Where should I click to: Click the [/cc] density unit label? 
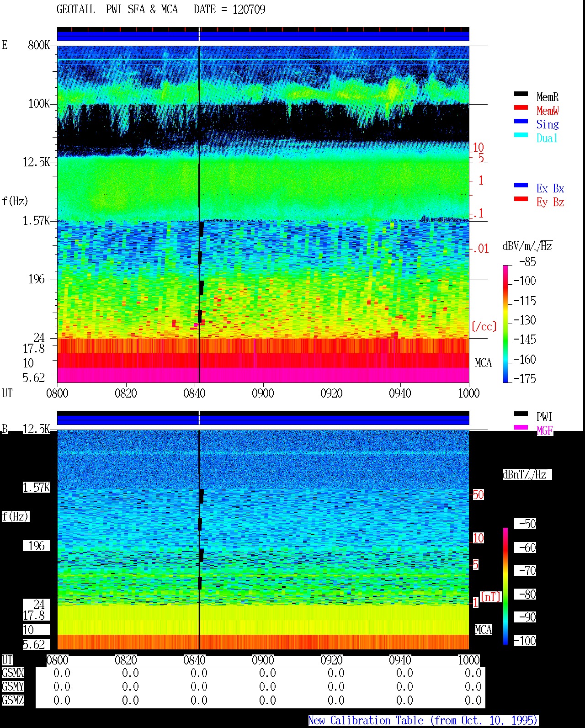coord(484,326)
